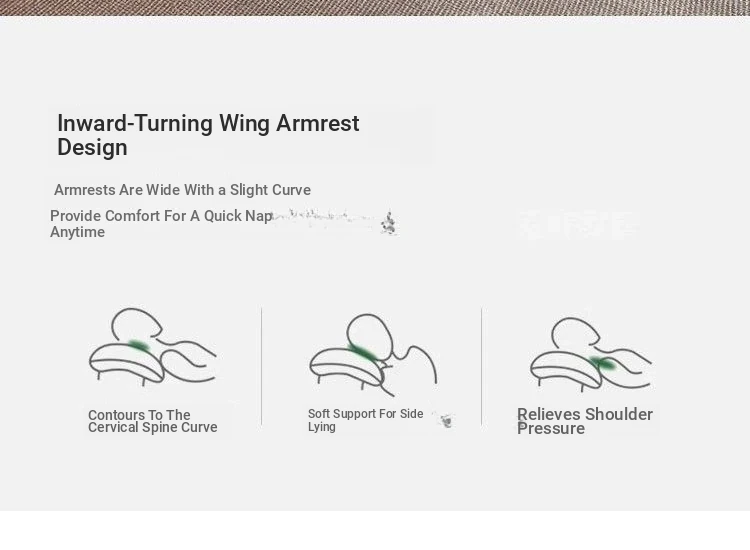
Task: Click the 'Soft Support For Side Lying' caption
Action: tap(365, 420)
